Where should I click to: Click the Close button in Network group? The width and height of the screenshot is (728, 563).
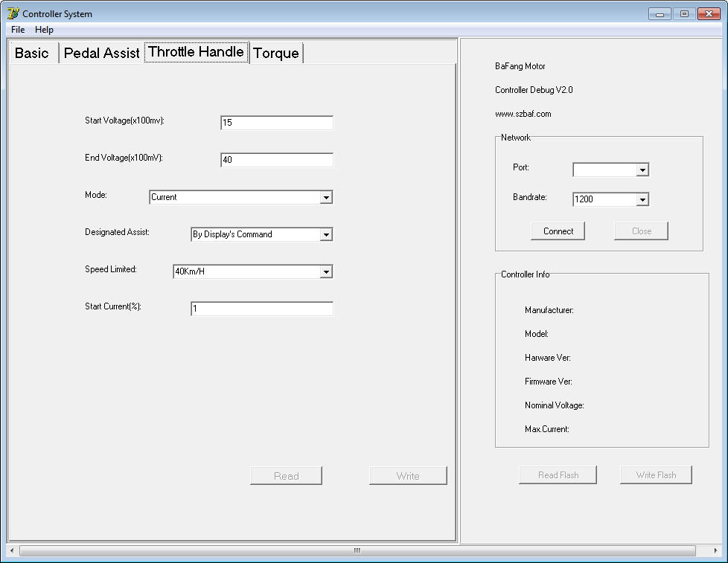tap(641, 231)
